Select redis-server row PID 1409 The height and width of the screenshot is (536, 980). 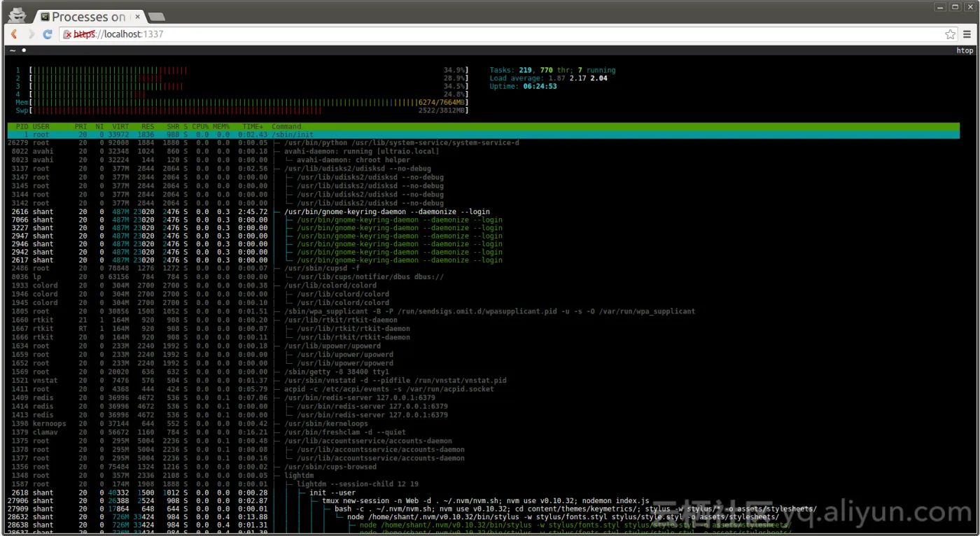tap(483, 397)
